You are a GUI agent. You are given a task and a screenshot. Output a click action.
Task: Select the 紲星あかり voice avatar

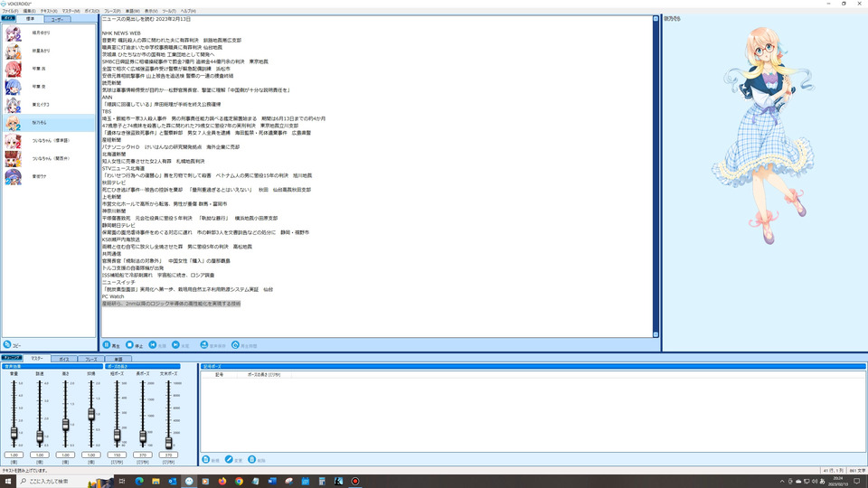click(x=14, y=51)
